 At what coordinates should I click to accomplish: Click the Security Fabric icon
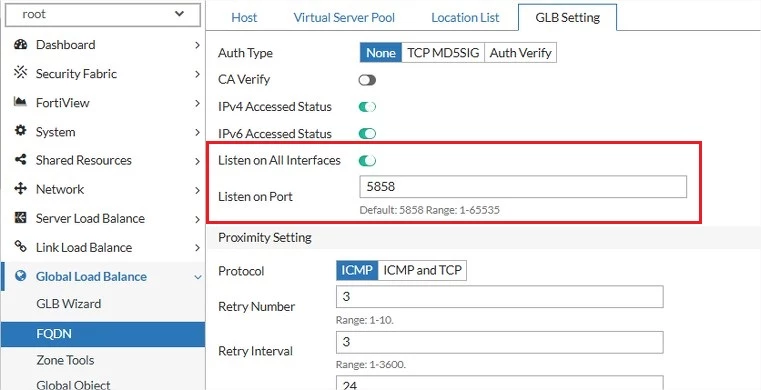point(20,73)
